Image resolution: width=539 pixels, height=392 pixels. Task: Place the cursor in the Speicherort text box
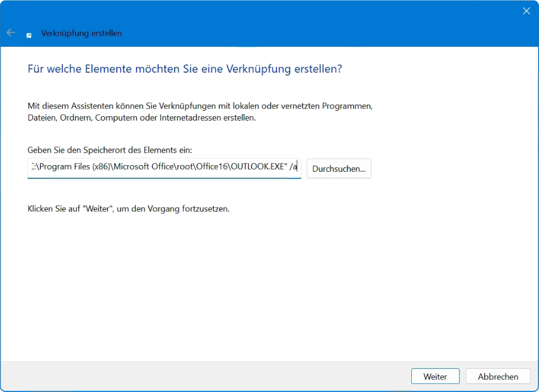tap(164, 168)
